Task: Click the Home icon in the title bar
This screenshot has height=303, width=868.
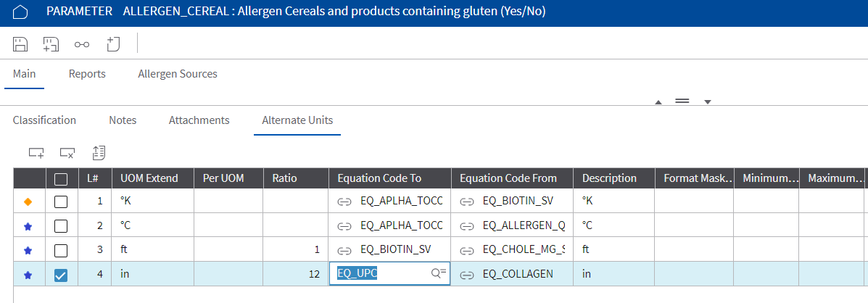Action: click(20, 12)
